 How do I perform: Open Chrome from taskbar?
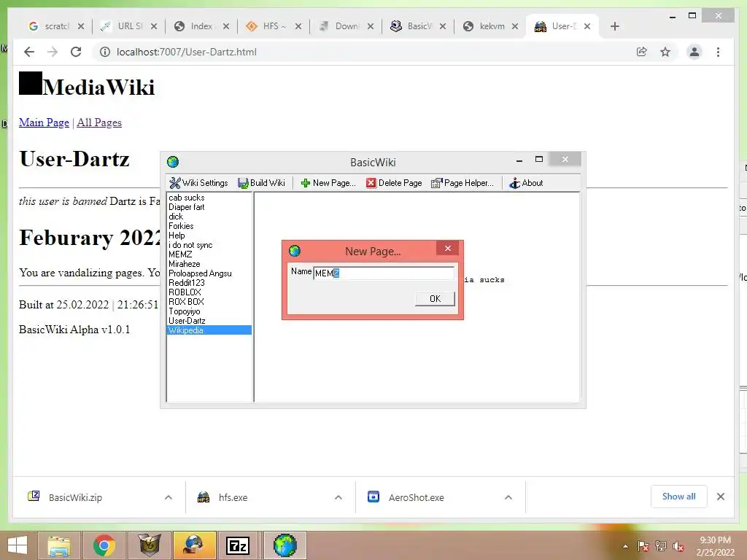104,545
